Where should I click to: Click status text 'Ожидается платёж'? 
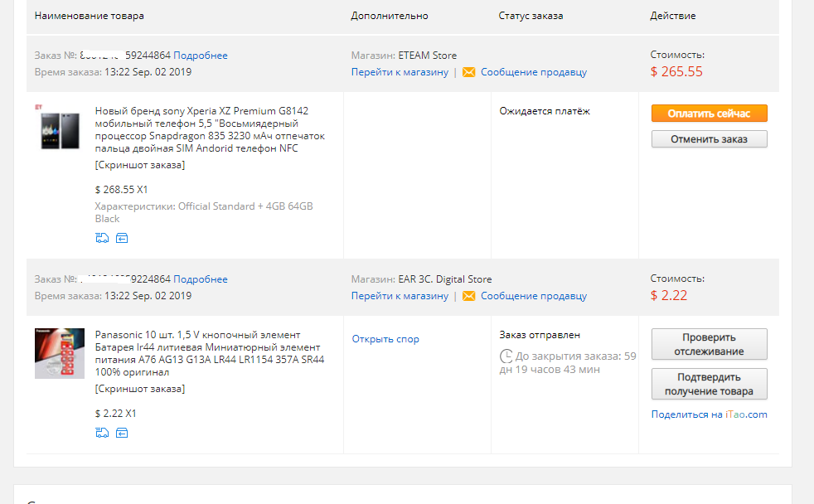click(x=545, y=111)
